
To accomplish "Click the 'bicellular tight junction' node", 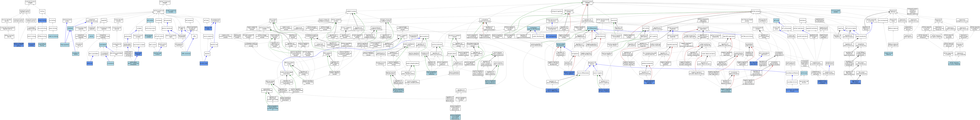I will coord(157,54).
